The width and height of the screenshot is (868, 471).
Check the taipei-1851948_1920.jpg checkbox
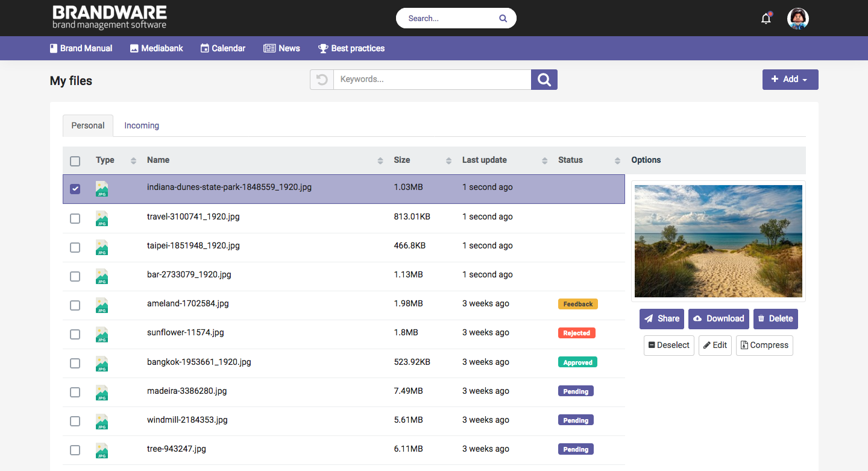point(75,247)
